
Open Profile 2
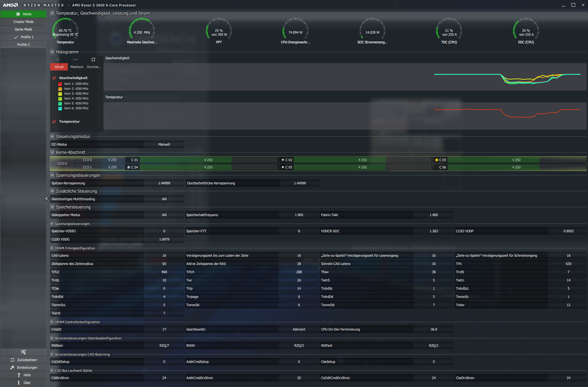[24, 45]
